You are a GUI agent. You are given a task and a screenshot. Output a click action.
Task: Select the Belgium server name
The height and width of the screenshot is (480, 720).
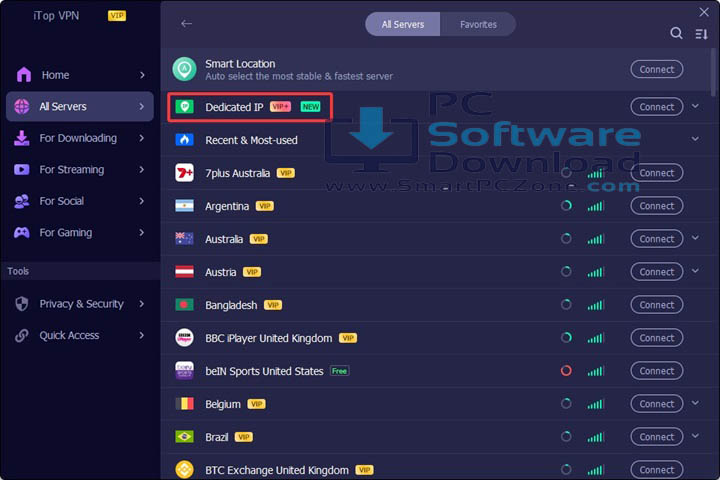[223, 404]
